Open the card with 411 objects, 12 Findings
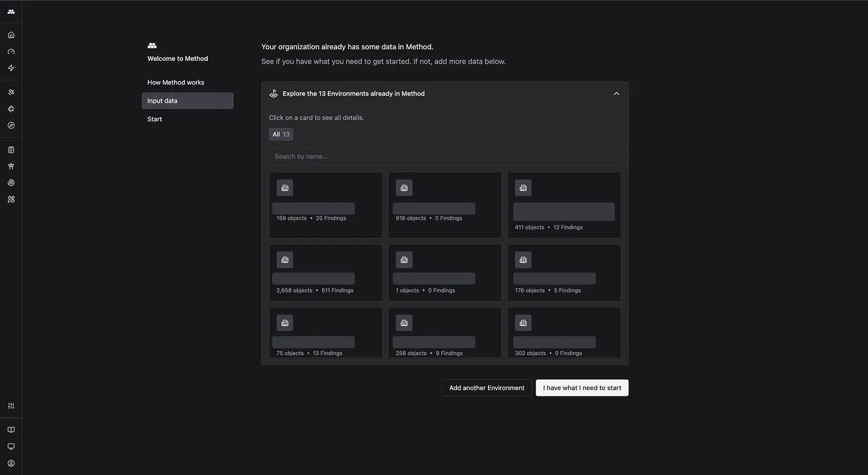 pos(564,205)
